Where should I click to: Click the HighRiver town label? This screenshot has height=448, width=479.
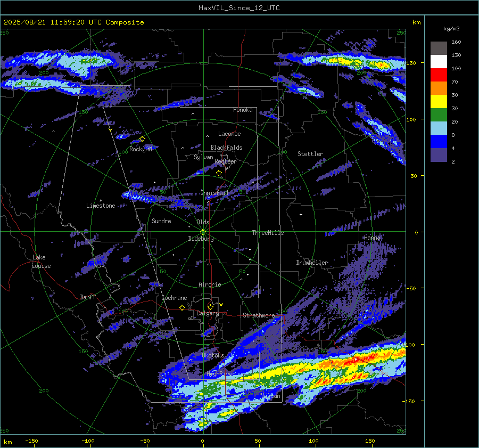pyautogui.click(x=220, y=374)
